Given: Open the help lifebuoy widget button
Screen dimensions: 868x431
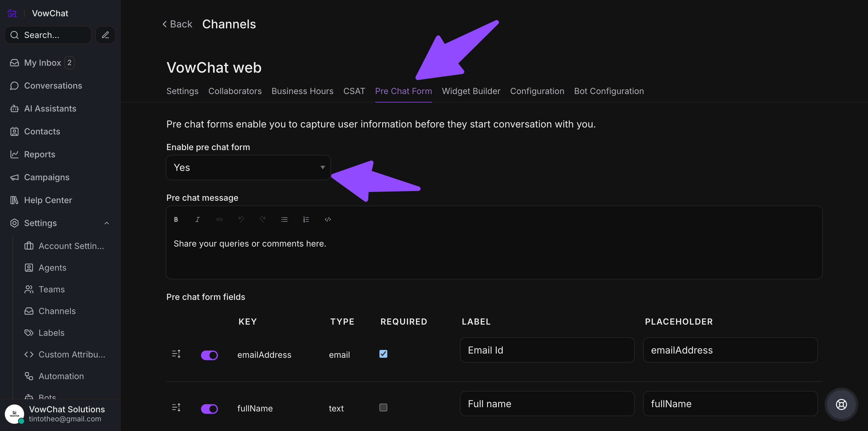Looking at the screenshot, I should 841,404.
